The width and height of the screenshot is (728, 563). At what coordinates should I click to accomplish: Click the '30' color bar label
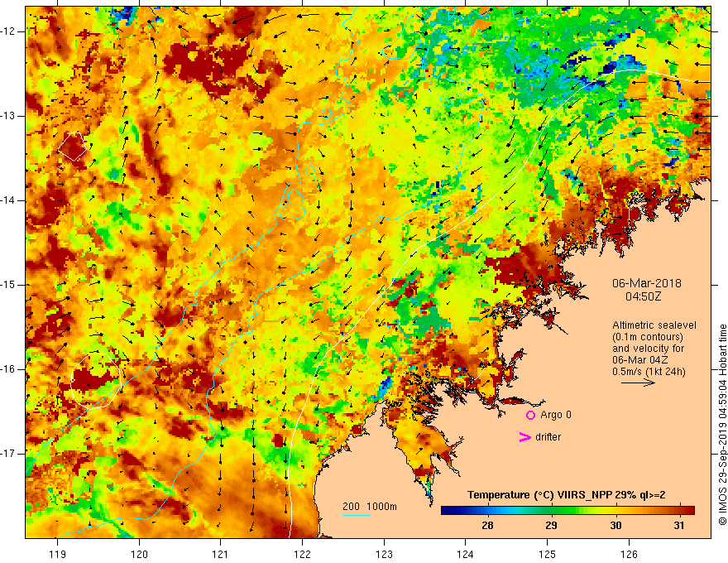[615, 526]
